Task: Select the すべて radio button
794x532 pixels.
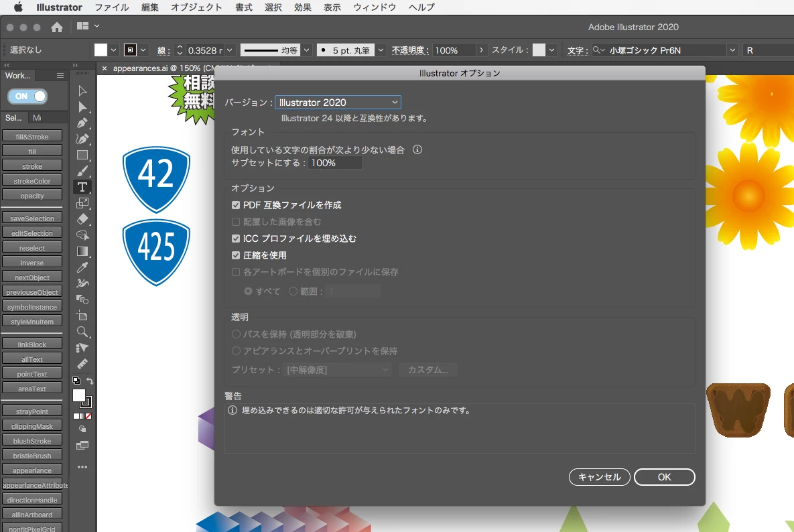Action: click(x=248, y=291)
